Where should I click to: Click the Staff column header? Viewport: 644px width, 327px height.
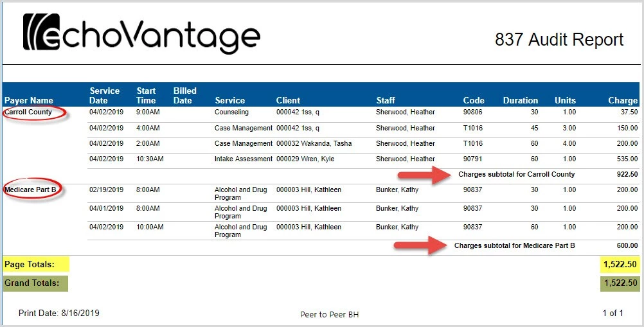[x=385, y=100]
